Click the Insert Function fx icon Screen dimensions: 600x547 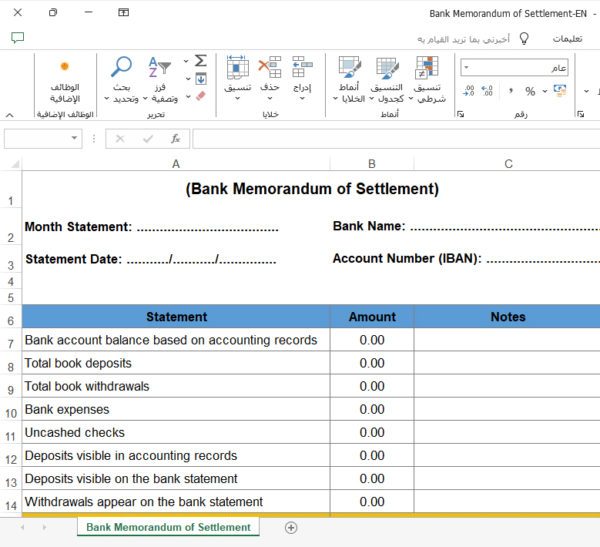175,139
